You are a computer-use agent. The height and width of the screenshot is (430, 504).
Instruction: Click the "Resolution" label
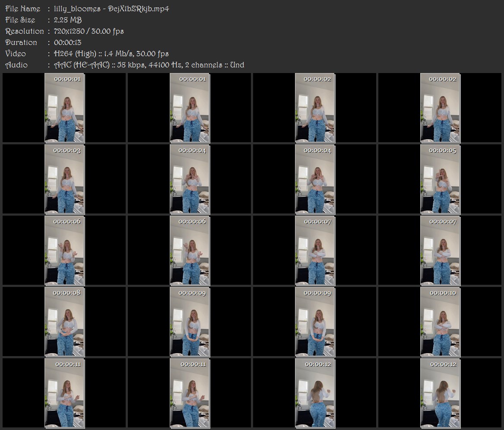coord(25,31)
